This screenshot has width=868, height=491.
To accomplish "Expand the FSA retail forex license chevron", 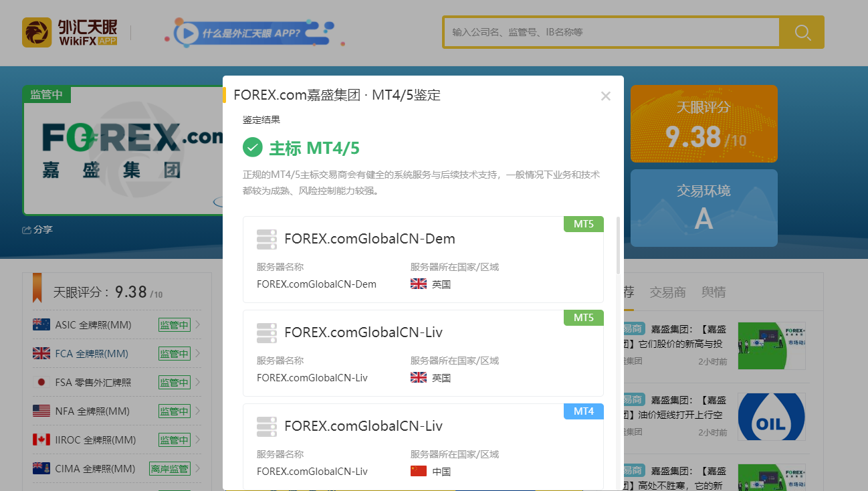I will (198, 383).
